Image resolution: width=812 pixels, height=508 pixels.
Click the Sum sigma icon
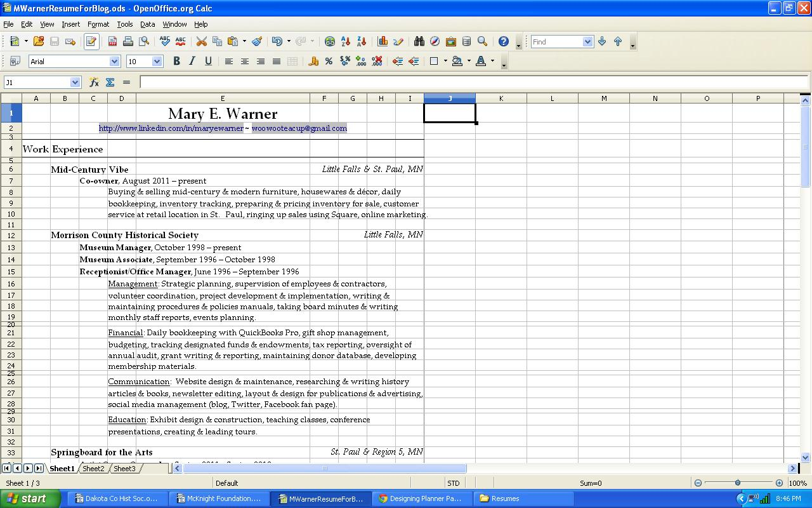(x=110, y=82)
